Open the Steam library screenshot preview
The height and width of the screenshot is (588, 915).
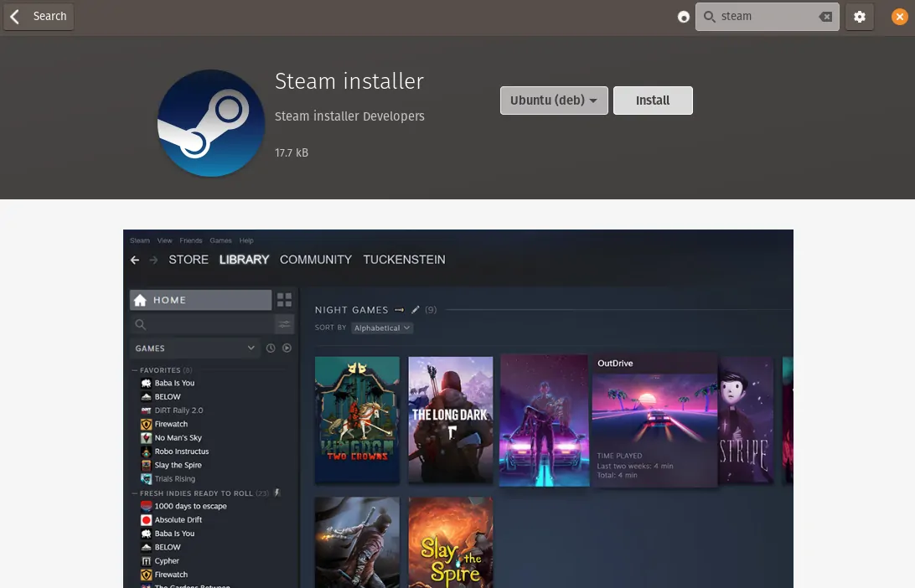[458, 409]
